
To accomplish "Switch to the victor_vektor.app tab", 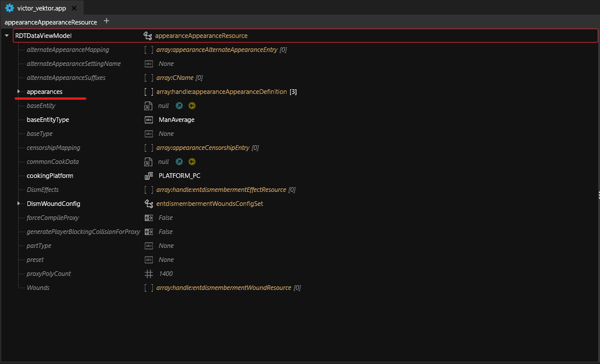I will tap(41, 8).
